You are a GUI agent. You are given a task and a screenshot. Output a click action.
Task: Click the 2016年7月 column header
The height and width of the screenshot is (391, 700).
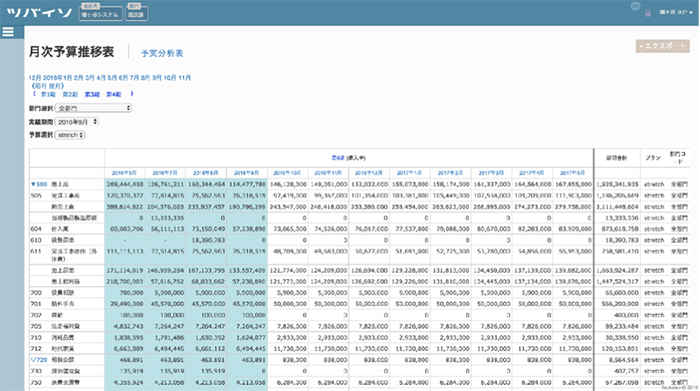click(x=165, y=173)
